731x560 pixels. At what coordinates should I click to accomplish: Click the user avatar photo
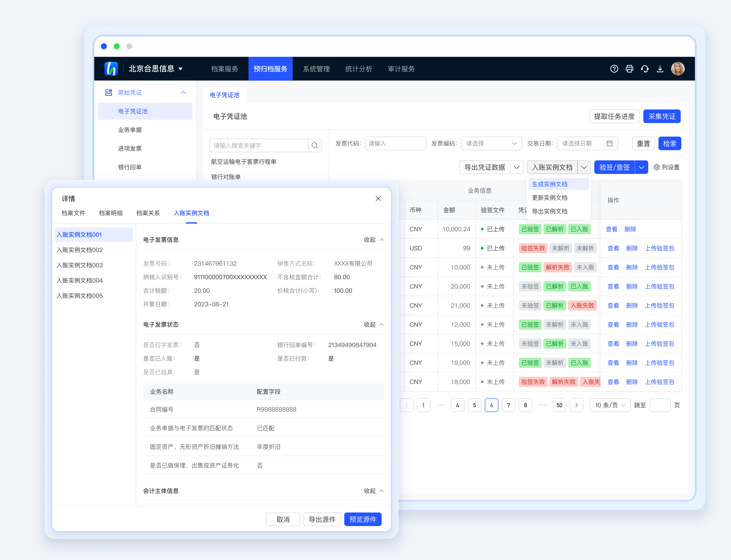(x=678, y=69)
